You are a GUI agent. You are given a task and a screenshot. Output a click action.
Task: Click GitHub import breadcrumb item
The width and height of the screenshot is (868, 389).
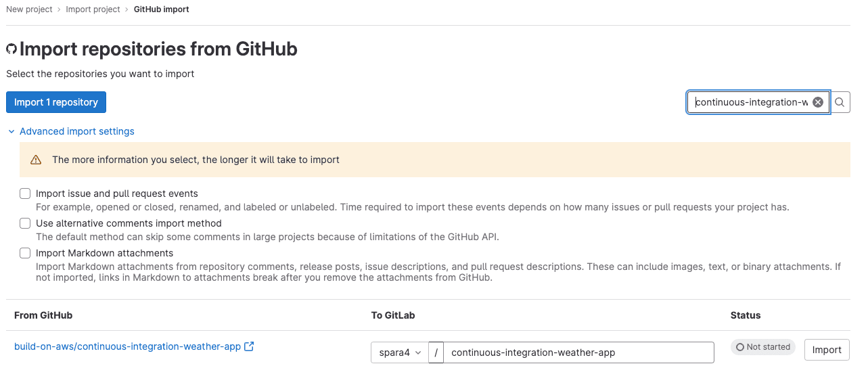162,9
